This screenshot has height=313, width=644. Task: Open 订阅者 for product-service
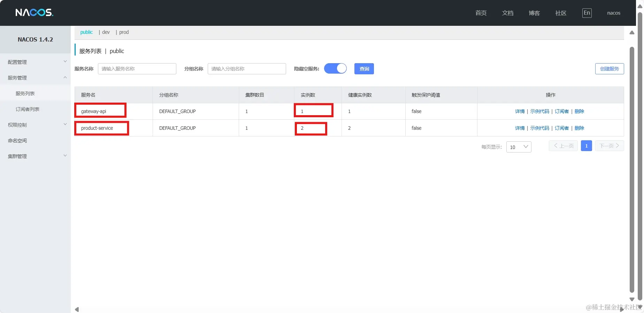[562, 128]
